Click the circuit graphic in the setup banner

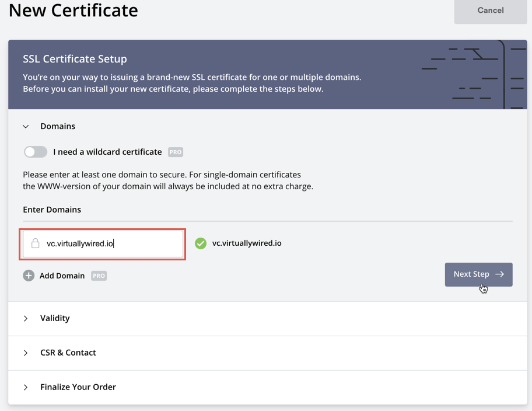(x=473, y=75)
